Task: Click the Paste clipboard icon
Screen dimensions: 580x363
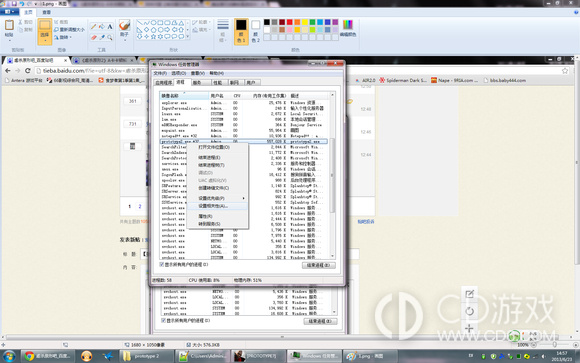Action: pos(9,26)
